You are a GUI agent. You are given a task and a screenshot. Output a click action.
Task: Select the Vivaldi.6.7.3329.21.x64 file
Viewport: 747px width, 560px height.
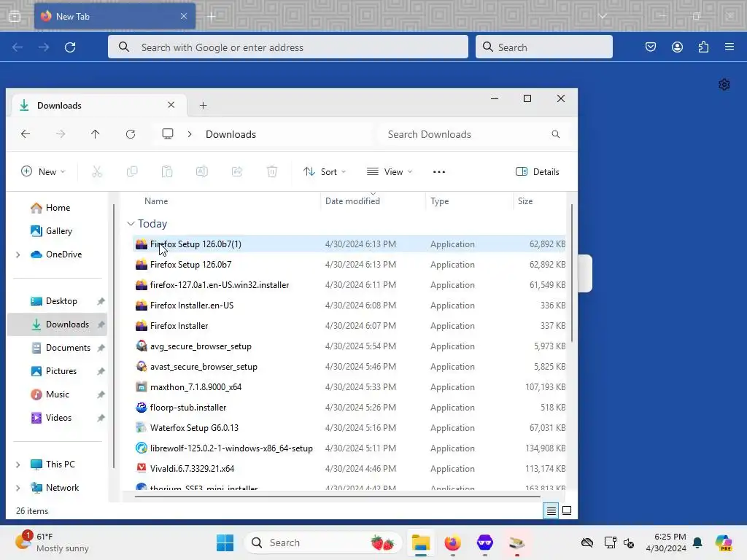[349, 469]
